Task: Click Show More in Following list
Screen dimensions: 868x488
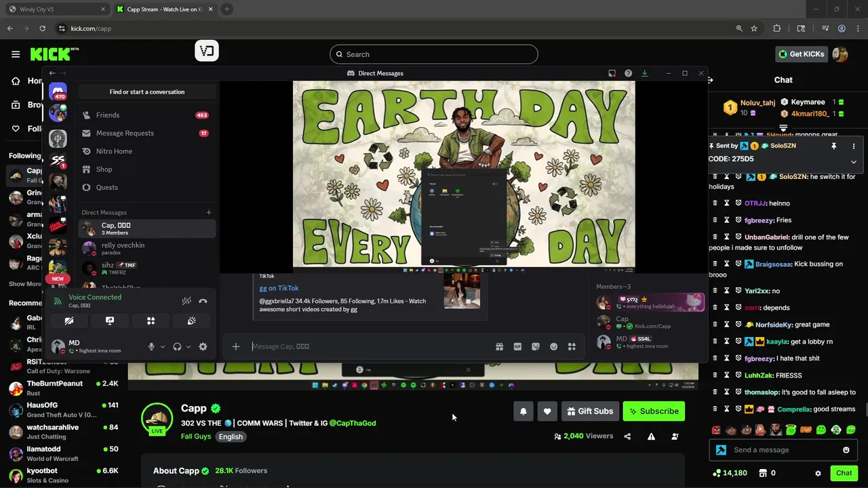Action: tap(25, 284)
